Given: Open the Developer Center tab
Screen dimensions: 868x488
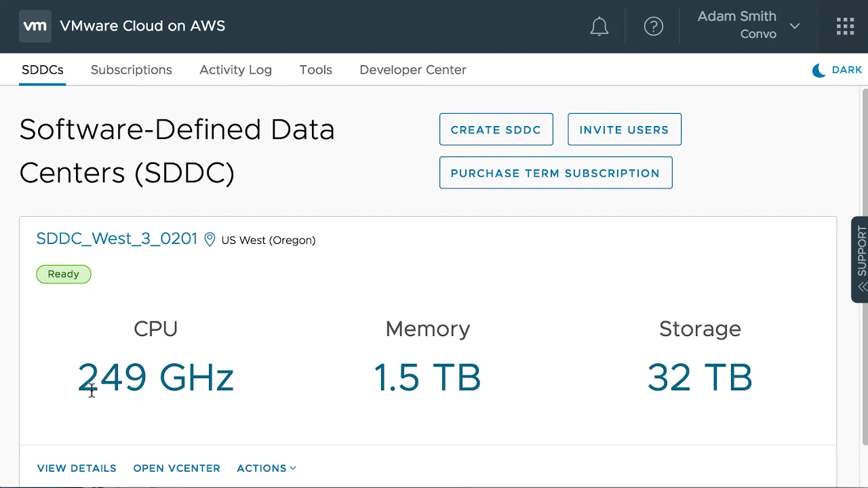Looking at the screenshot, I should click(413, 70).
